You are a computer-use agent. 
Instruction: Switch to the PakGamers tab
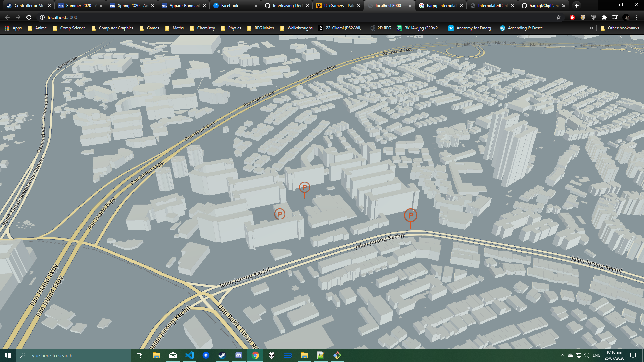[338, 6]
